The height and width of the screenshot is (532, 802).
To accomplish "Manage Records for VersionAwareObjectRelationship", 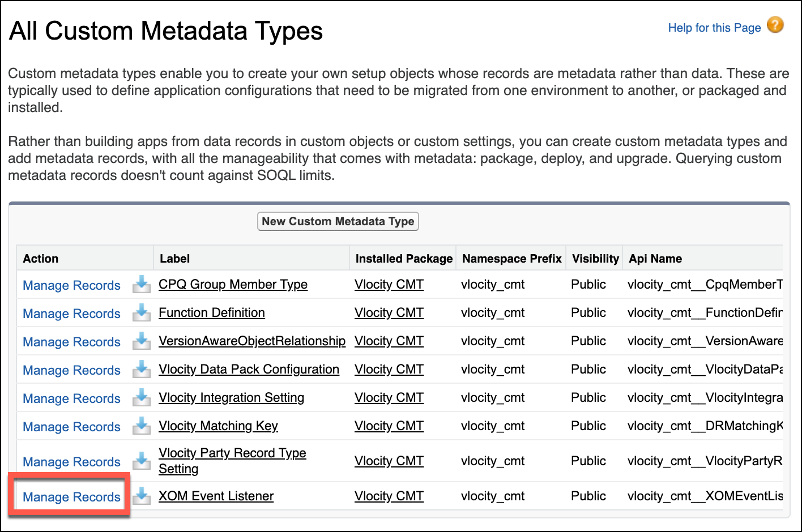I will pos(71,342).
